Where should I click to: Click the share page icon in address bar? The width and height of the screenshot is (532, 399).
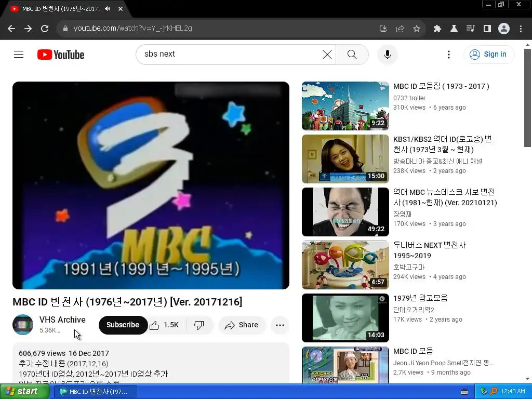[400, 29]
